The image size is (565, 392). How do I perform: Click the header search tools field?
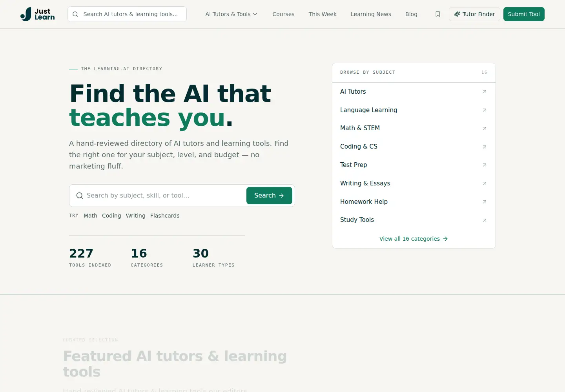coord(127,14)
